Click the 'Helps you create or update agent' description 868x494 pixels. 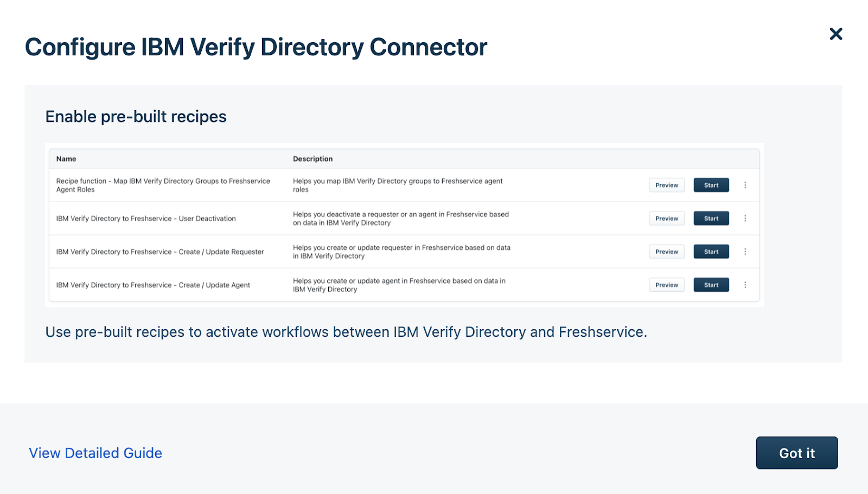[x=399, y=285]
